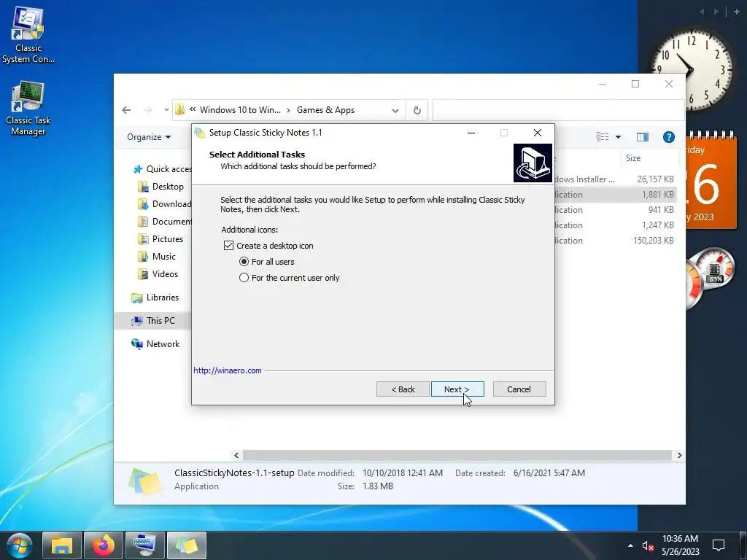The height and width of the screenshot is (560, 747).
Task: Select This PC in navigation pane
Action: (x=153, y=321)
